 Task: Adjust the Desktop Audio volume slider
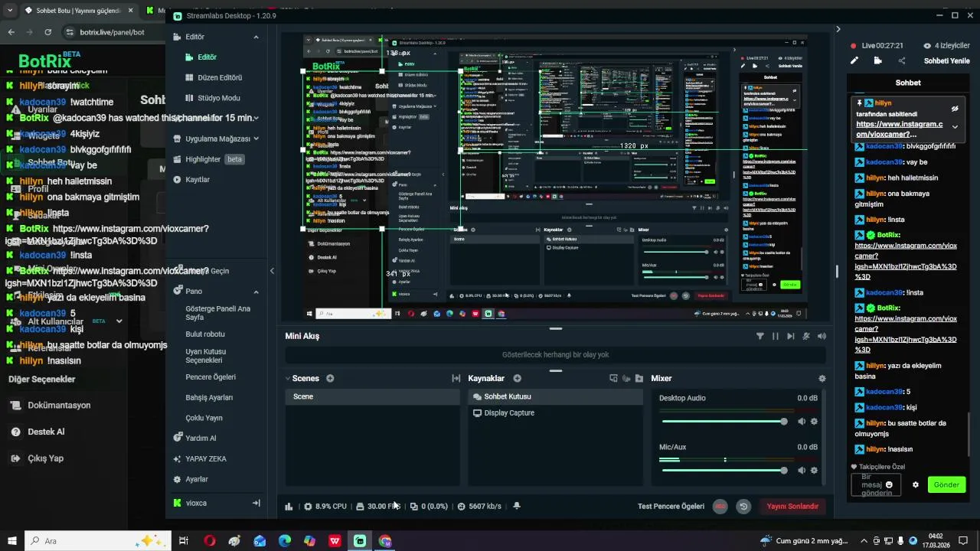coord(724,422)
